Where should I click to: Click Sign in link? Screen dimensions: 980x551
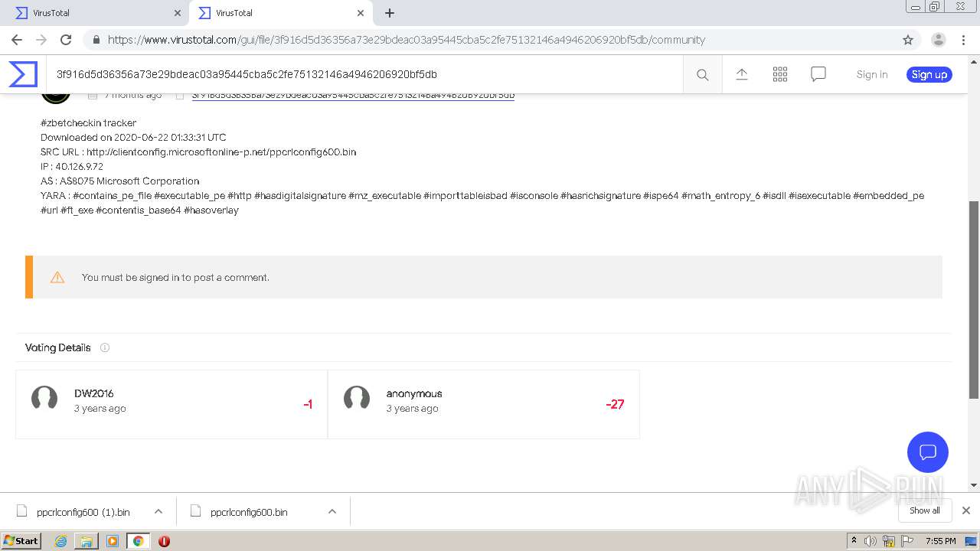(872, 74)
